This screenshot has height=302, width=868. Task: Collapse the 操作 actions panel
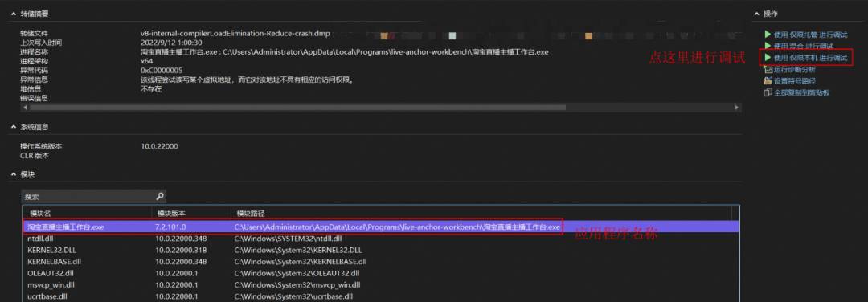(x=756, y=14)
